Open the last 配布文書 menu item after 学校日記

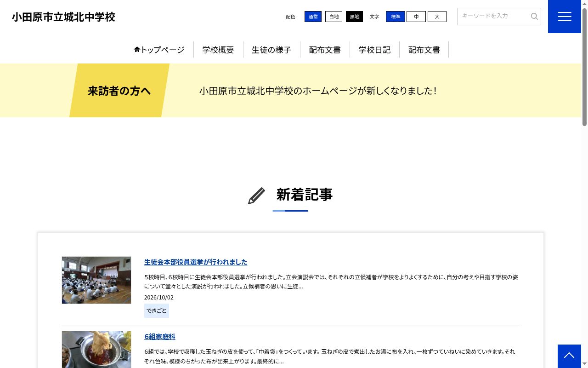click(424, 50)
